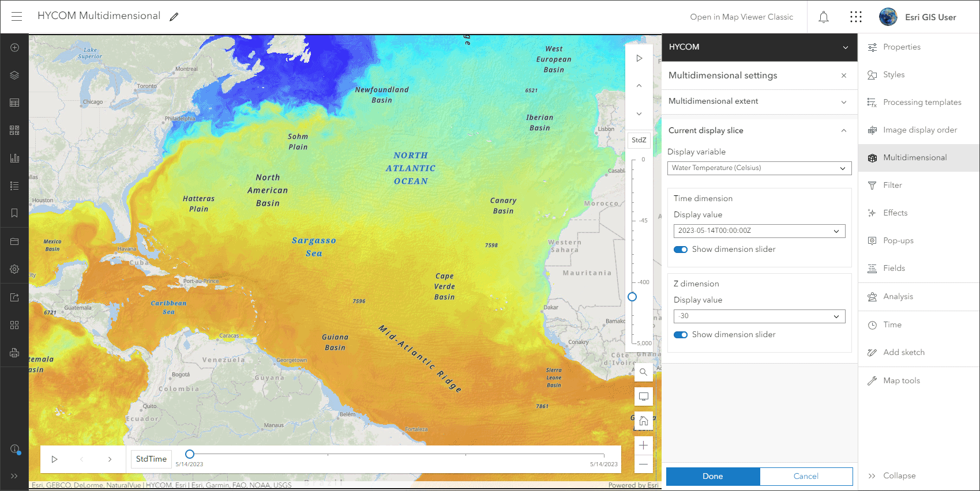
Task: Click the Done button
Action: coord(713,476)
